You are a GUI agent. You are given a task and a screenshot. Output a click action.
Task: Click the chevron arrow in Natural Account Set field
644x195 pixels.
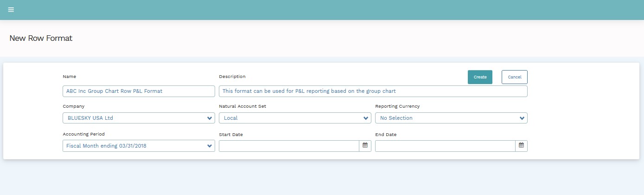[365, 118]
